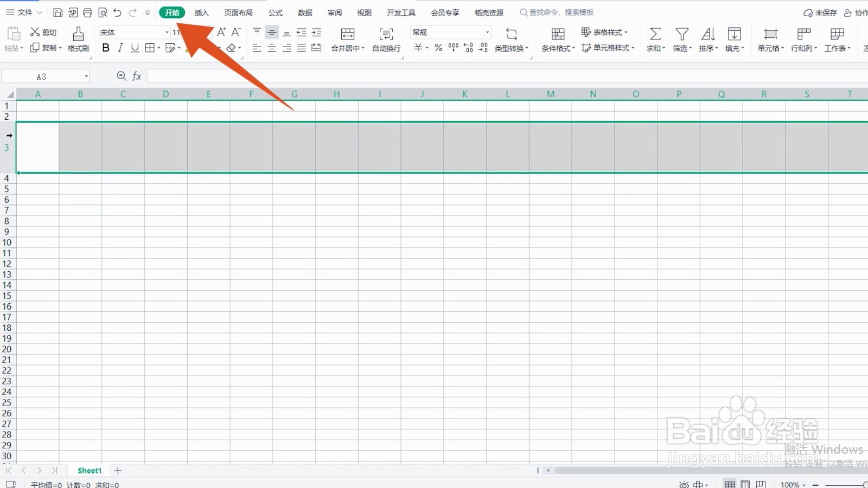Click the justify alignment icon
868x488 pixels.
click(x=302, y=48)
